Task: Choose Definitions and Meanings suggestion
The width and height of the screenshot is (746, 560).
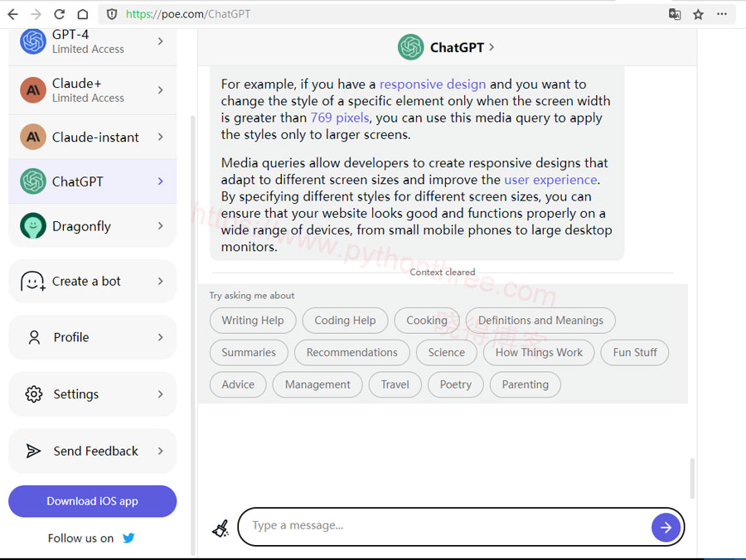Action: (540, 321)
